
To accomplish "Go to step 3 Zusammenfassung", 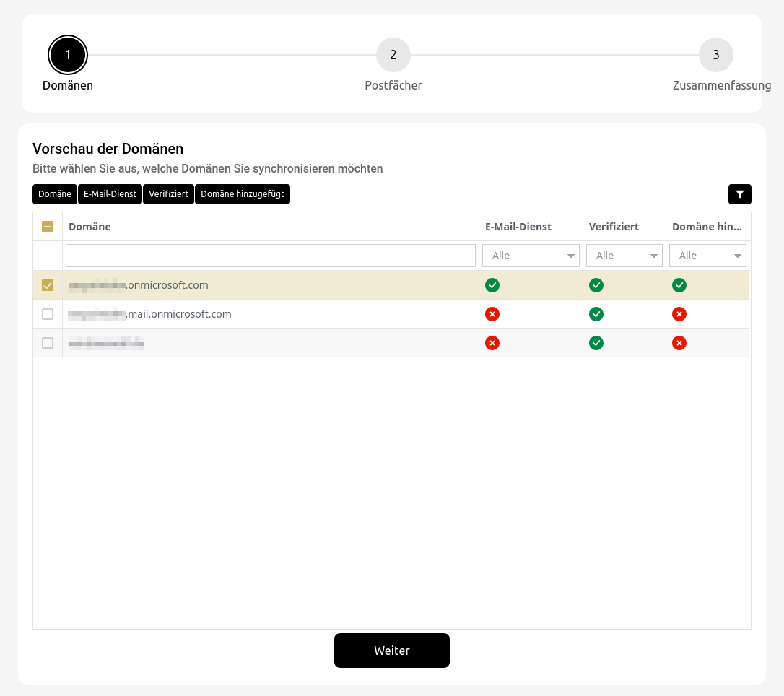I will [x=715, y=55].
